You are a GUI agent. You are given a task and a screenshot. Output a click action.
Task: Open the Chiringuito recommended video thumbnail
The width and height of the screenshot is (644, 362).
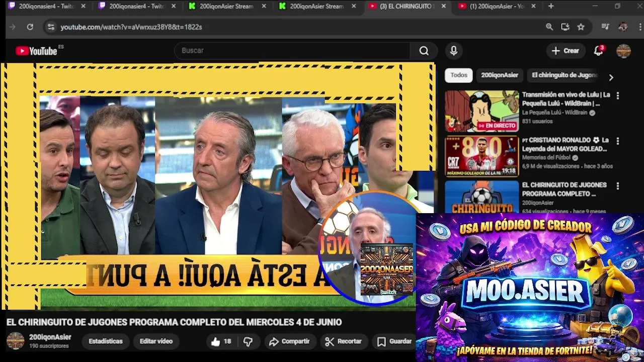pos(481,197)
